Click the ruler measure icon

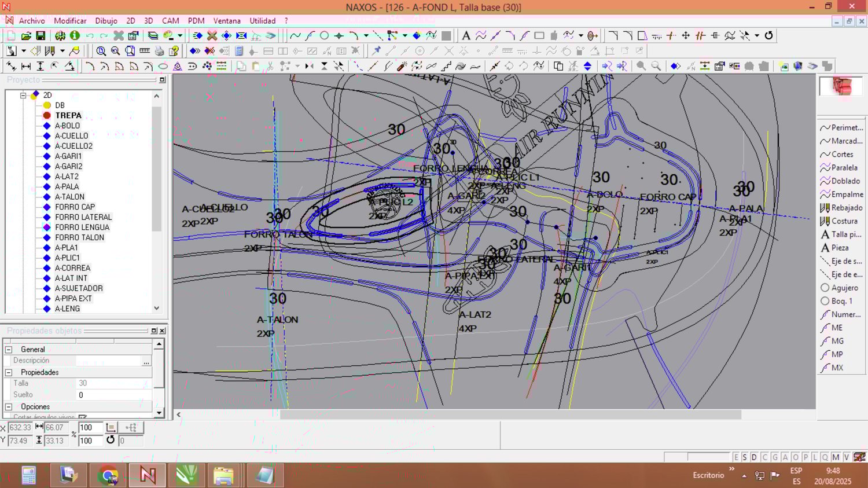(x=145, y=51)
